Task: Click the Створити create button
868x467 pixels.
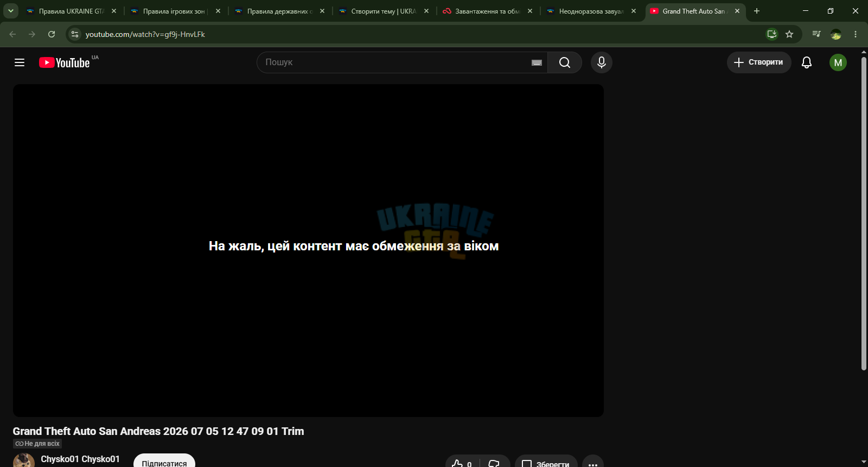Action: pos(759,62)
